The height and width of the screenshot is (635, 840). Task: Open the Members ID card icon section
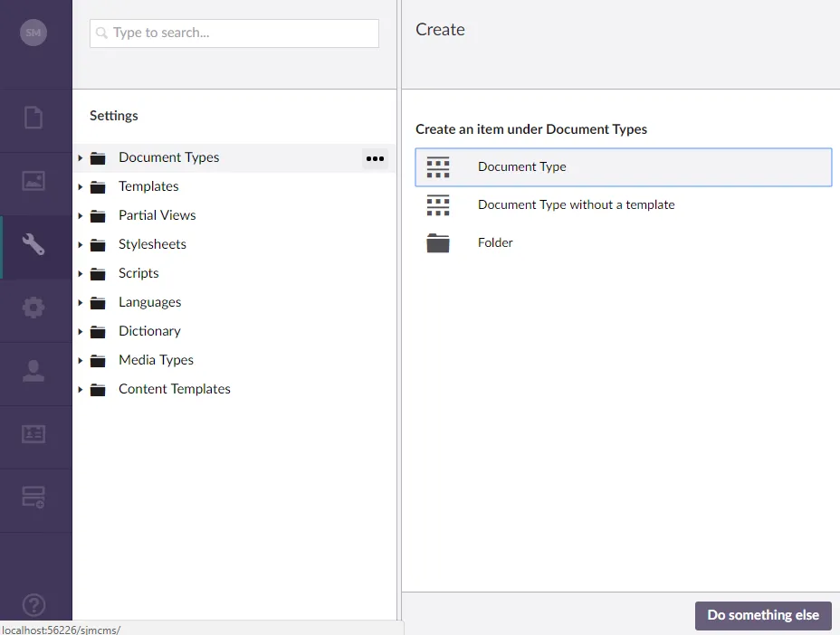[33, 433]
